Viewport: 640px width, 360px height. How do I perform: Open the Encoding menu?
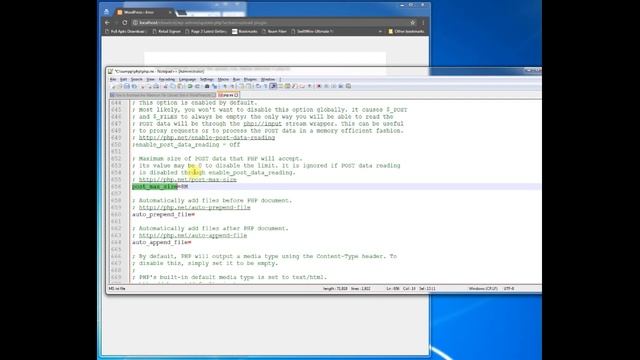tap(167, 79)
